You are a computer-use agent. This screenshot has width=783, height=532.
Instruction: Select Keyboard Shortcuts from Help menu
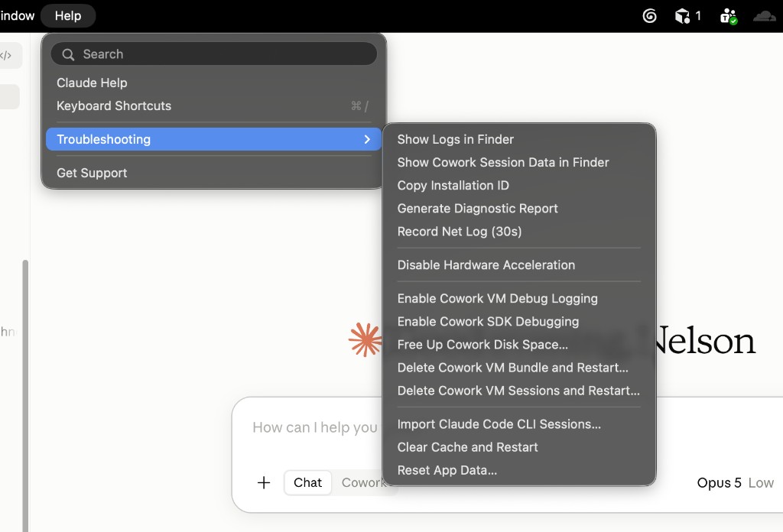tap(214, 105)
